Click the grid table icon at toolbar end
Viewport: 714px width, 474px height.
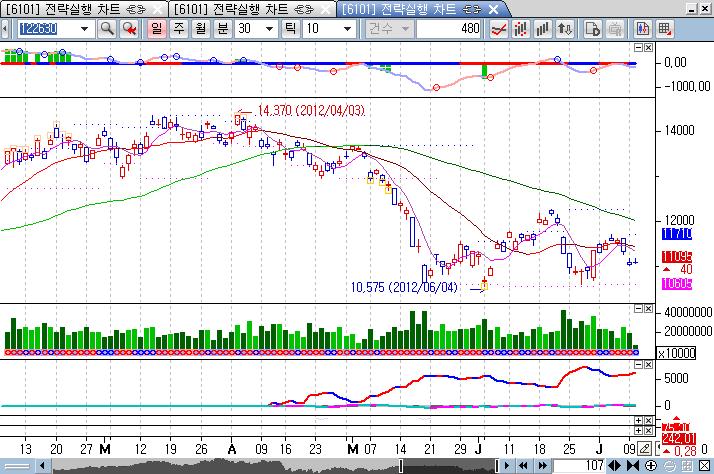pyautogui.click(x=665, y=29)
